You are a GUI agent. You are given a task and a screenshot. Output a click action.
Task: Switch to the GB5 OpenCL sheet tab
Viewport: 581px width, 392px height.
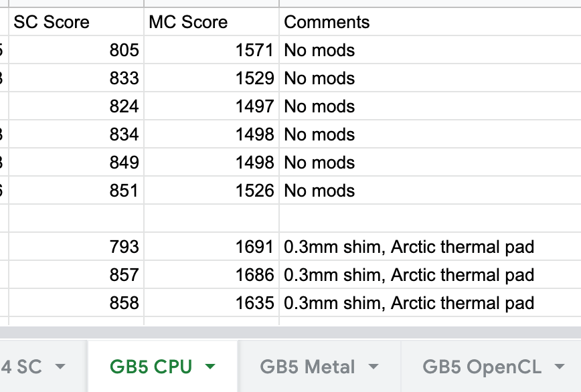pyautogui.click(x=482, y=367)
